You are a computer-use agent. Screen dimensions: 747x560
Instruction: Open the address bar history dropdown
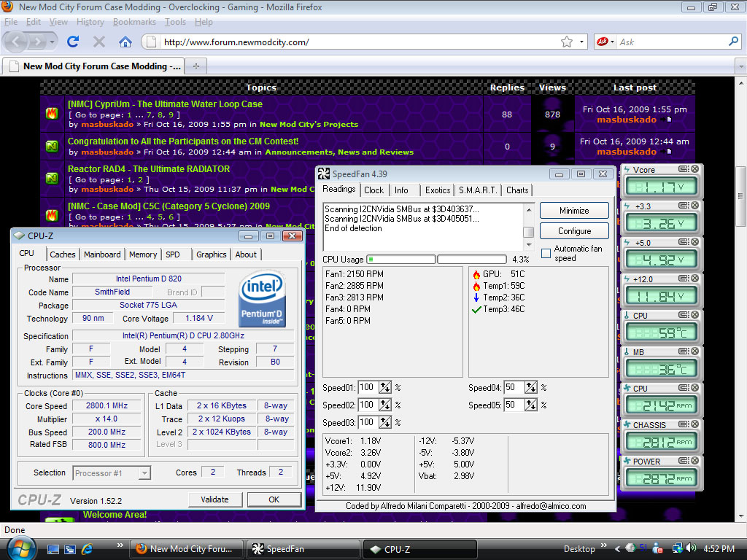pos(581,42)
